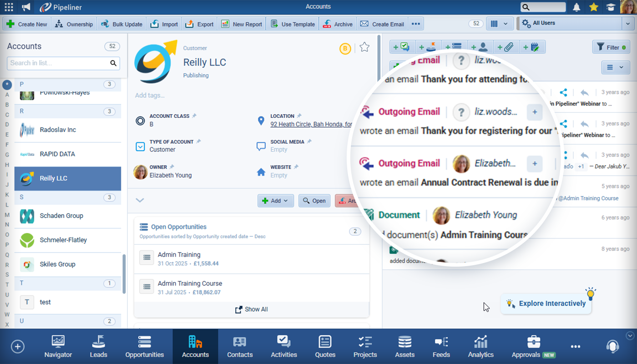
Task: Open favorites via the top star icon
Action: pos(593,7)
